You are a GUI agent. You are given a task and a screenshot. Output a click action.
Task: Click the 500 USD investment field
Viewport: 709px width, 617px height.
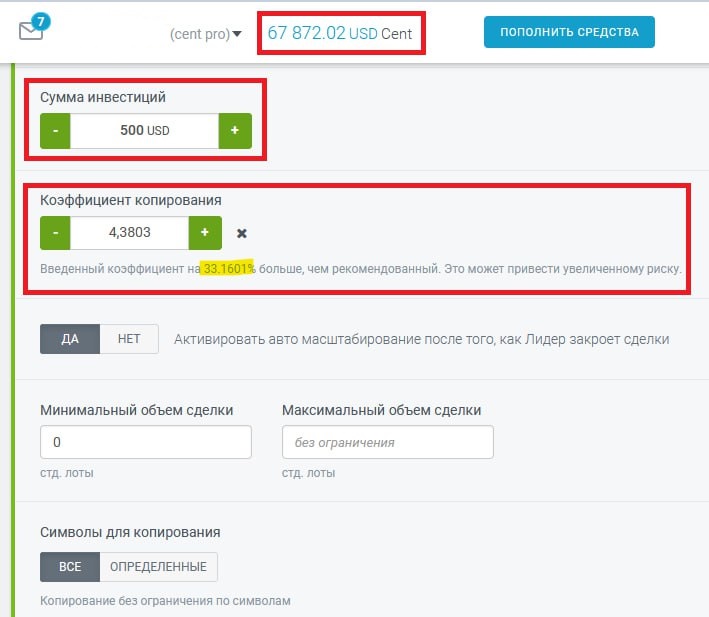(145, 131)
